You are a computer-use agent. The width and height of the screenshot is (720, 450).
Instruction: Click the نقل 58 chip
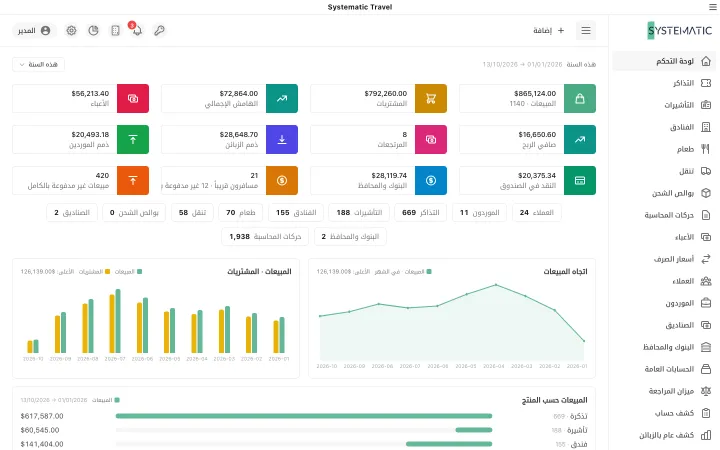click(192, 213)
